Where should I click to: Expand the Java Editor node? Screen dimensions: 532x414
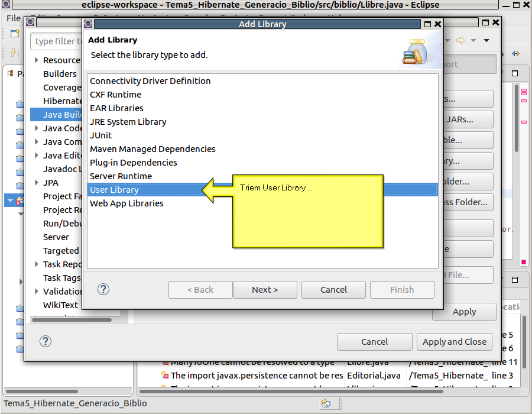[x=37, y=156]
